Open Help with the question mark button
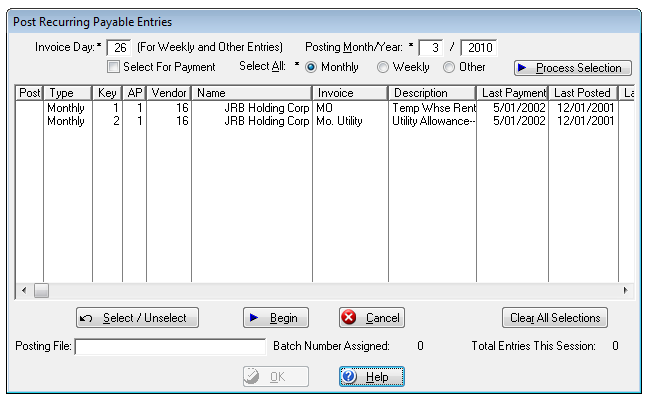 (x=372, y=376)
